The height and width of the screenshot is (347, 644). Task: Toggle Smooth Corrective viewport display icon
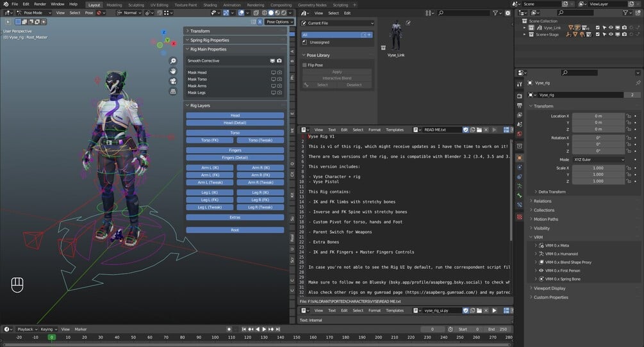(x=272, y=61)
